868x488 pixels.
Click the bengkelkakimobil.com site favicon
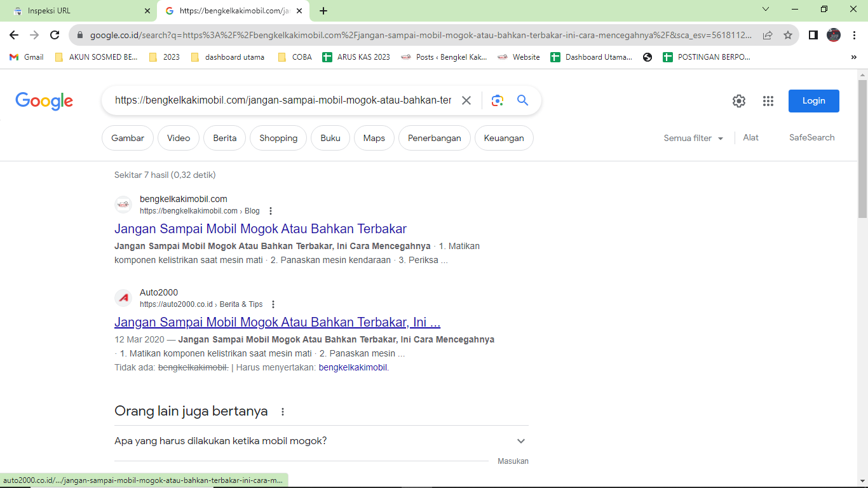(123, 205)
